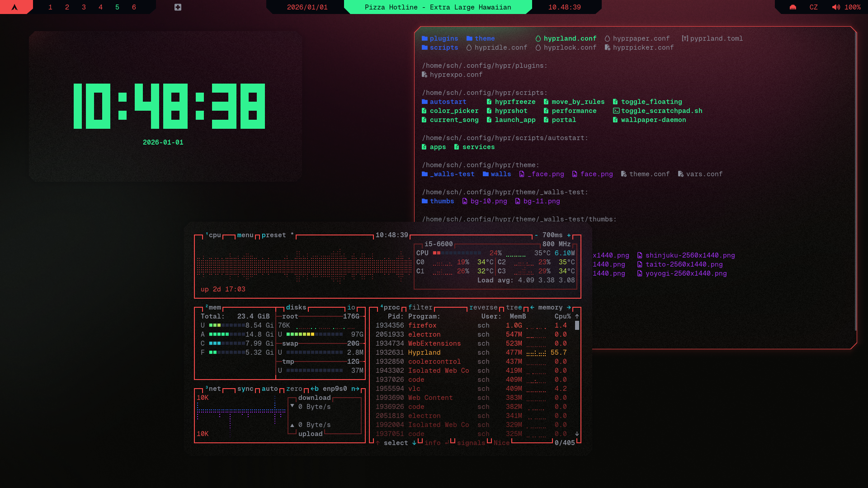Toggle tree view in the proc panel
Screen dimensions: 868x488
coord(514,308)
